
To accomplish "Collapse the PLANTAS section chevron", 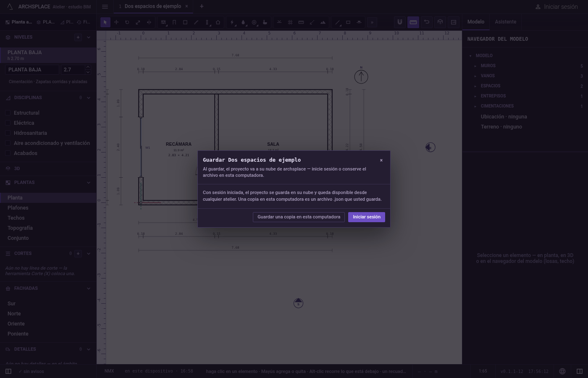I will [89, 183].
